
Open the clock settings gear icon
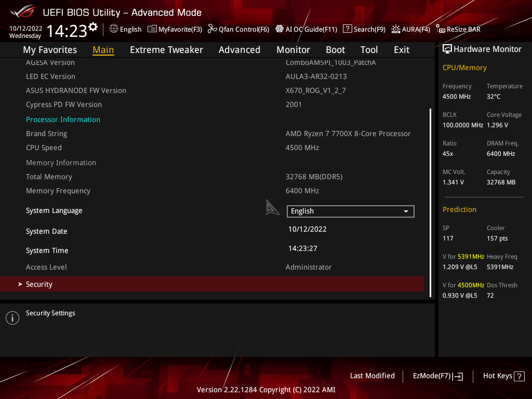[x=92, y=27]
